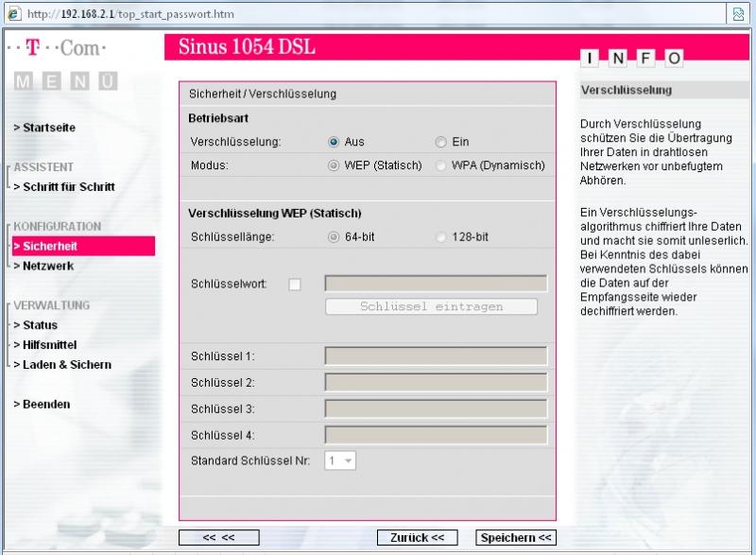
Task: Select the Ein encryption radio button
Action: (440, 142)
